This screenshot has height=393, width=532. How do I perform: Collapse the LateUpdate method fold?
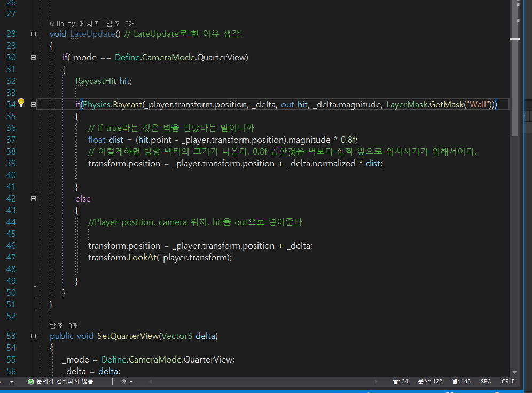click(33, 34)
